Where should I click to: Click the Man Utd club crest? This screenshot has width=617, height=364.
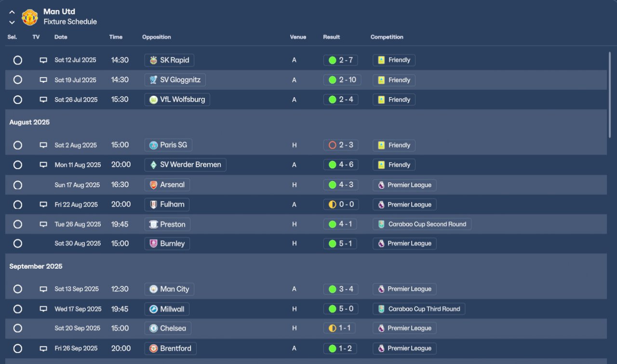click(x=30, y=17)
